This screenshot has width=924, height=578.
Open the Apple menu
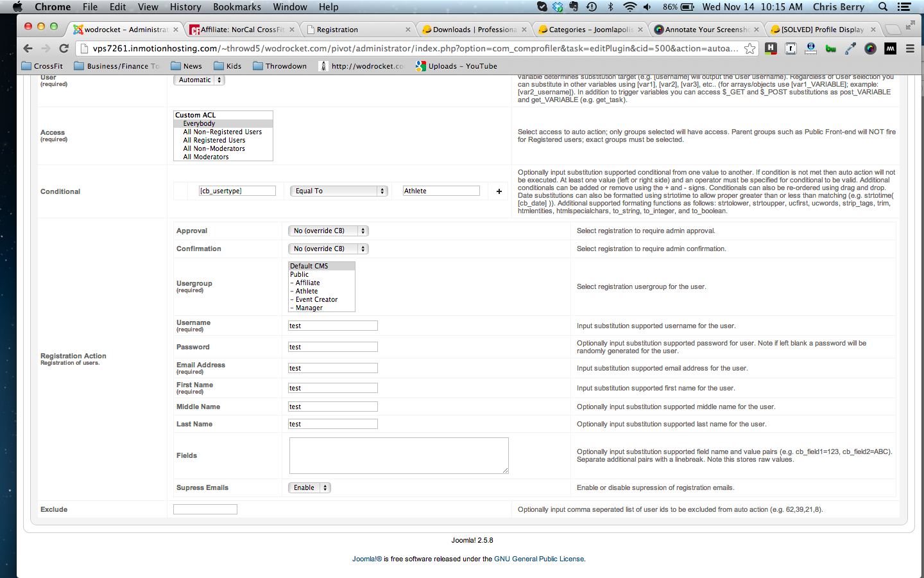click(17, 6)
